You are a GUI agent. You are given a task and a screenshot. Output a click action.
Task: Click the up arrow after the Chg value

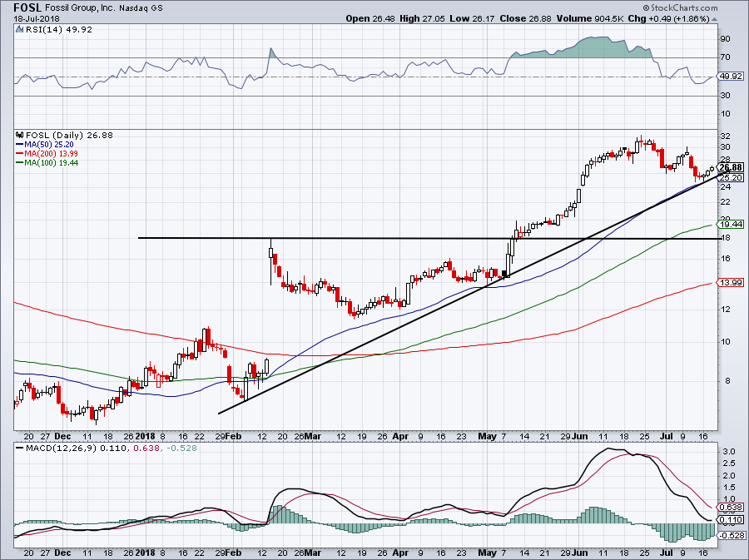point(714,20)
